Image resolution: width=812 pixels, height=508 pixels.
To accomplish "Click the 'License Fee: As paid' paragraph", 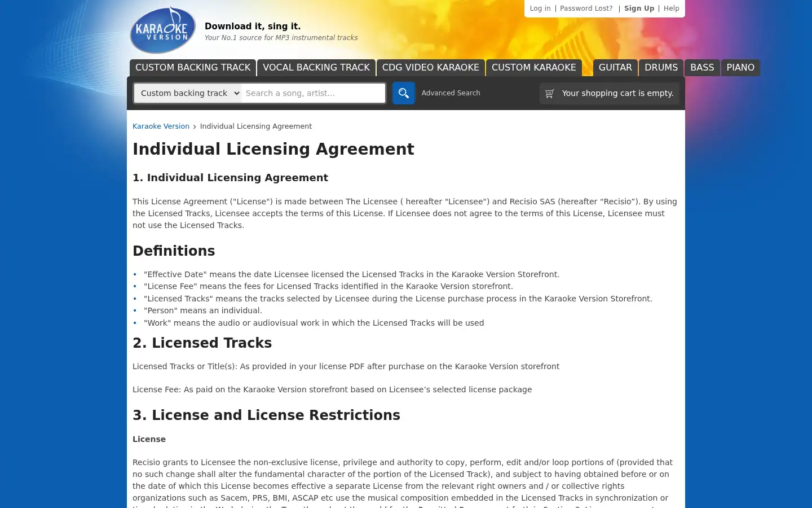I will point(332,389).
